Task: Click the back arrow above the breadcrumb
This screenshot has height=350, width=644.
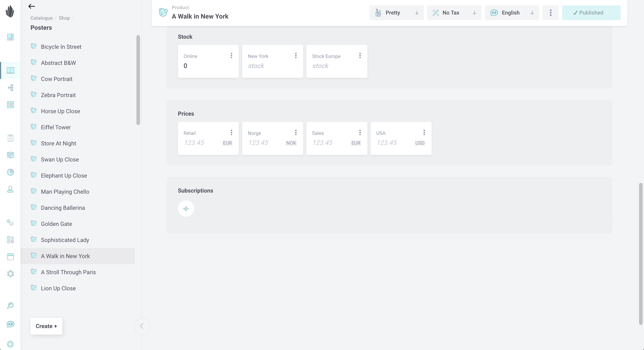Action: point(32,6)
